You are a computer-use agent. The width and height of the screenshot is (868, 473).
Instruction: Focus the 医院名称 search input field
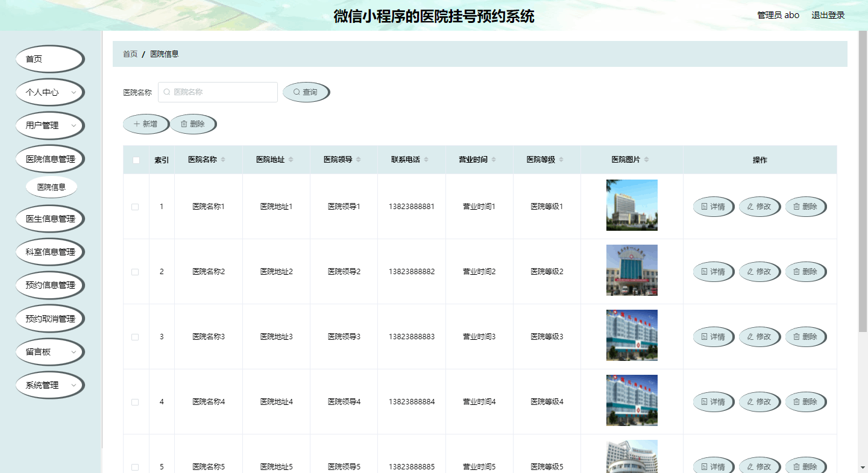tap(218, 92)
